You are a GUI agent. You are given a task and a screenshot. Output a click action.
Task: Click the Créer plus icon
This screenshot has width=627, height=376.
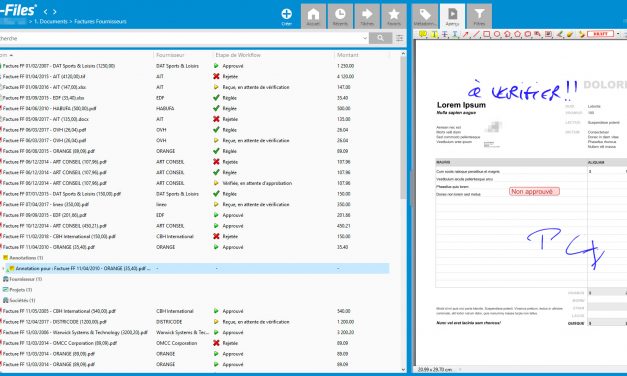pos(286,14)
